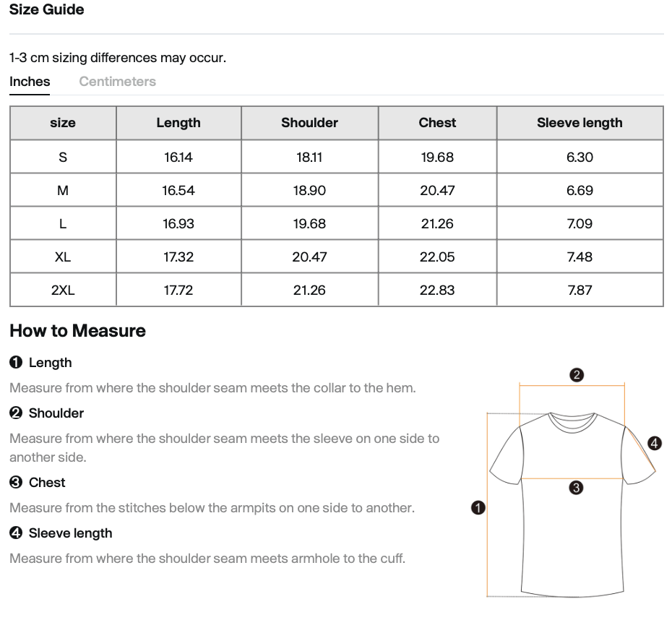Click the number 4 icon beside Sleeve length heading

click(16, 533)
